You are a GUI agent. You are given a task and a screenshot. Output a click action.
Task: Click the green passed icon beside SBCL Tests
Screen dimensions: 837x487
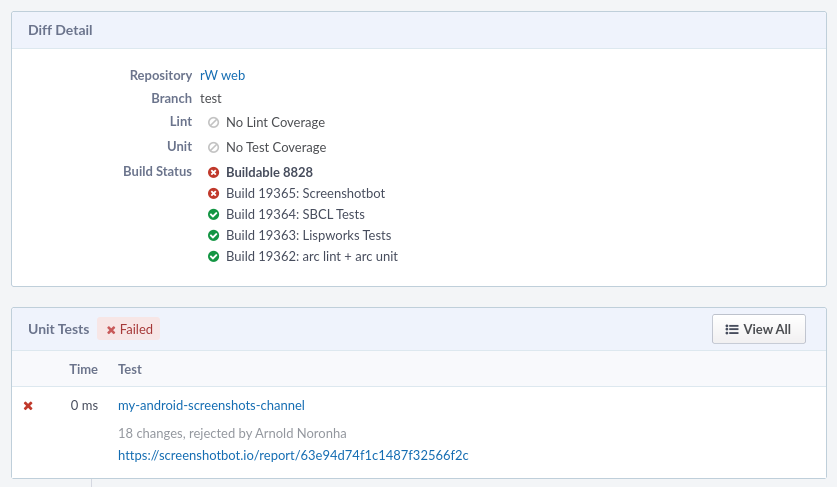[213, 215]
